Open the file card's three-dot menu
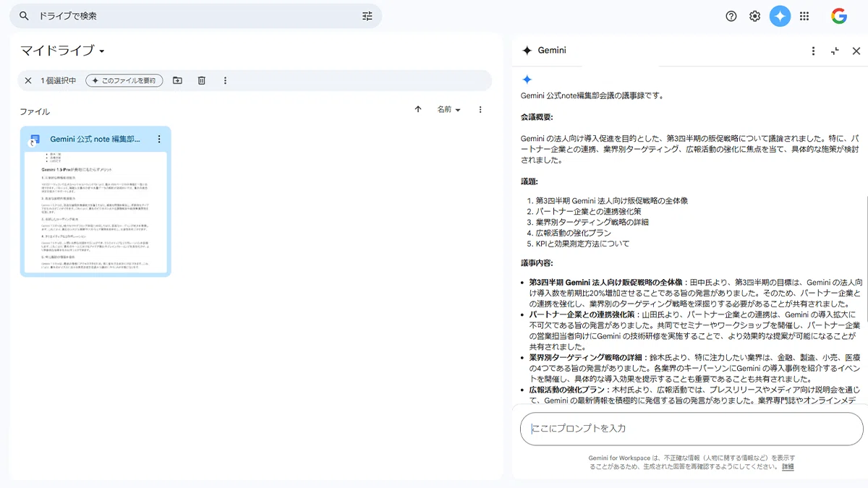 (159, 139)
